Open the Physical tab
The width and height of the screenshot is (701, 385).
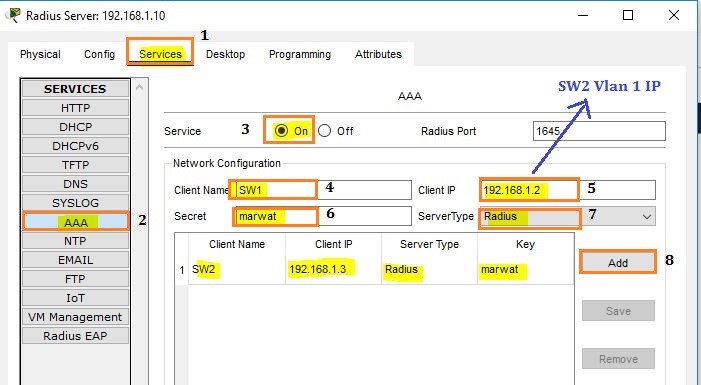[x=40, y=54]
